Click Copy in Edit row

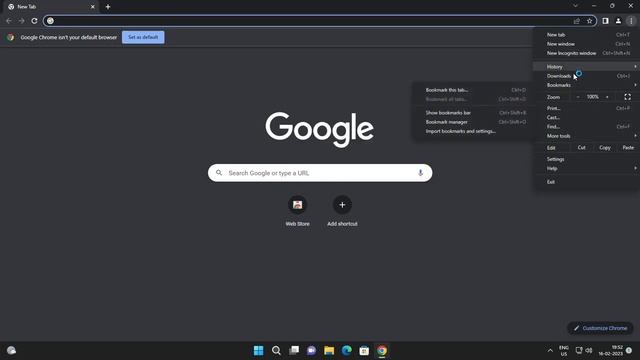pyautogui.click(x=605, y=148)
